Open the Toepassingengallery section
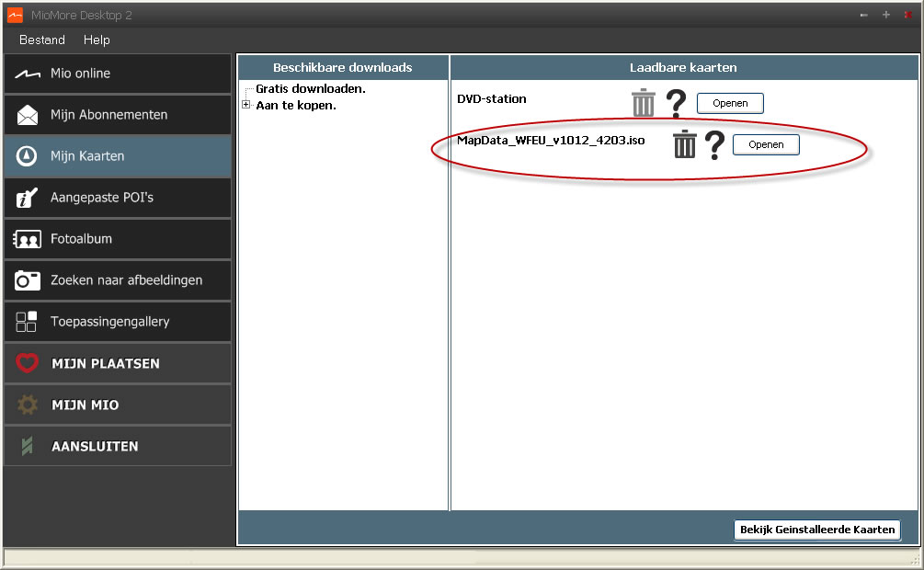Screen dimensions: 924x570 pyautogui.click(x=118, y=321)
